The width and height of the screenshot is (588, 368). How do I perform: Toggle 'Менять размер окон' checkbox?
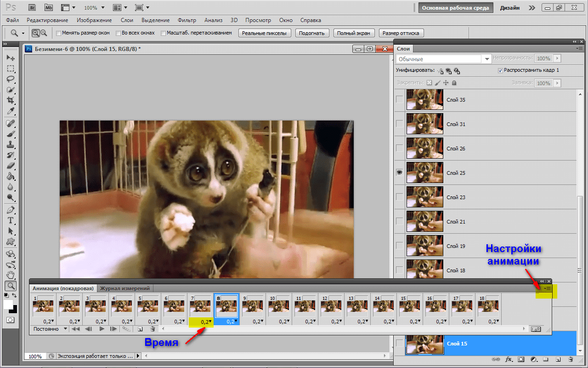(58, 33)
